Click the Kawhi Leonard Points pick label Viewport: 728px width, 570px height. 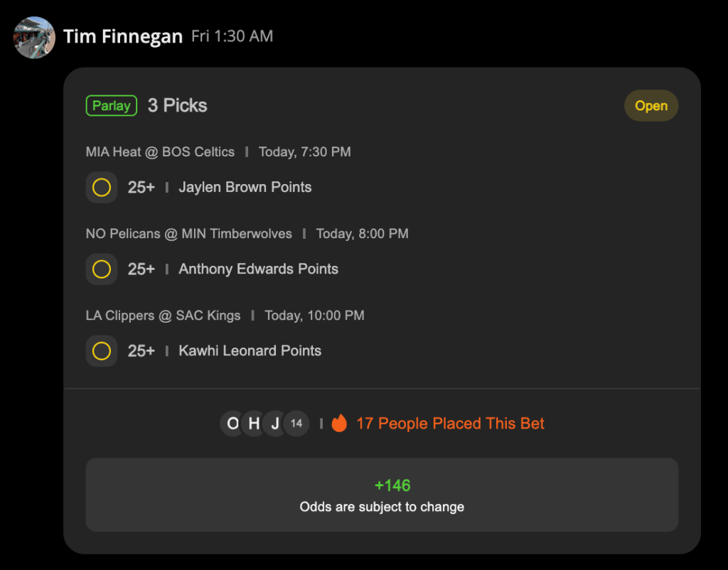[250, 350]
